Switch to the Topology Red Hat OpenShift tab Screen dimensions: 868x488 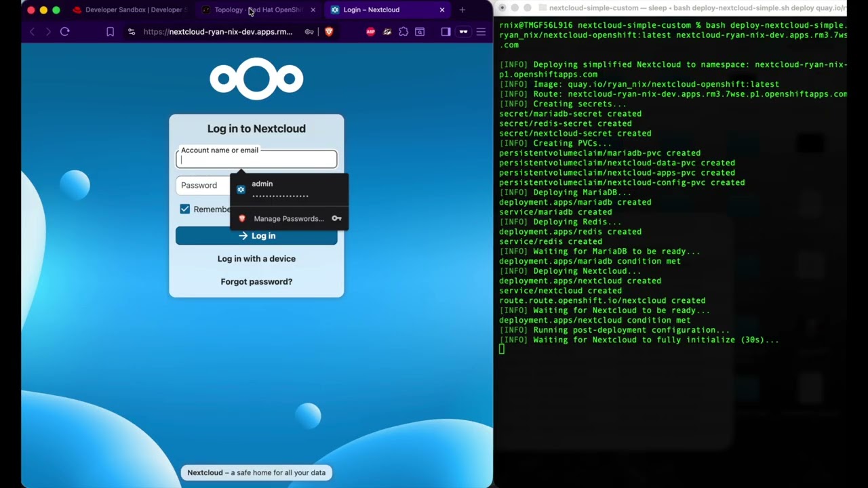pos(258,10)
